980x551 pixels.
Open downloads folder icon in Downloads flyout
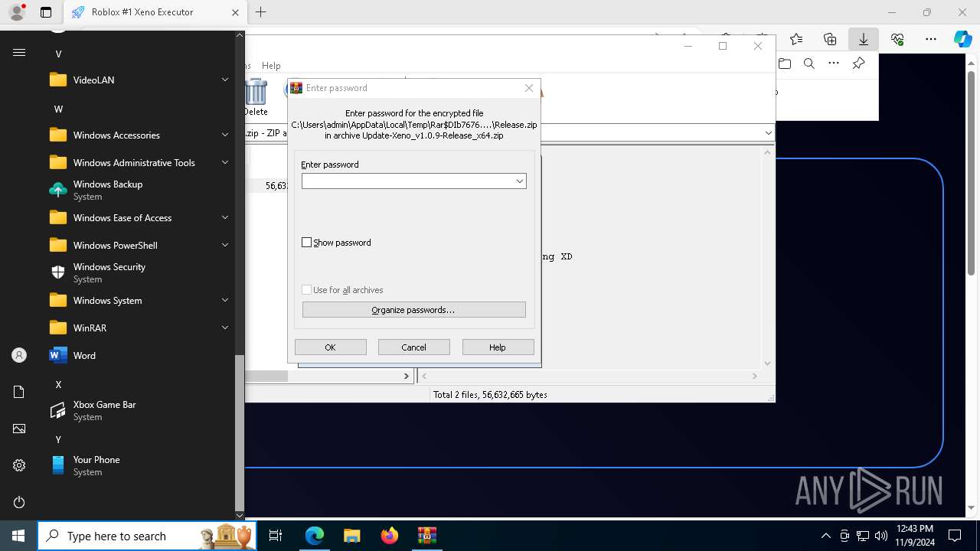coord(785,64)
